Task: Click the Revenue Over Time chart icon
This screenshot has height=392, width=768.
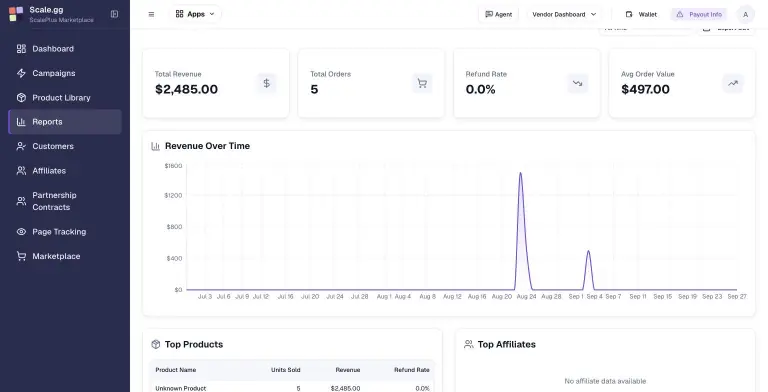Action: pos(155,146)
